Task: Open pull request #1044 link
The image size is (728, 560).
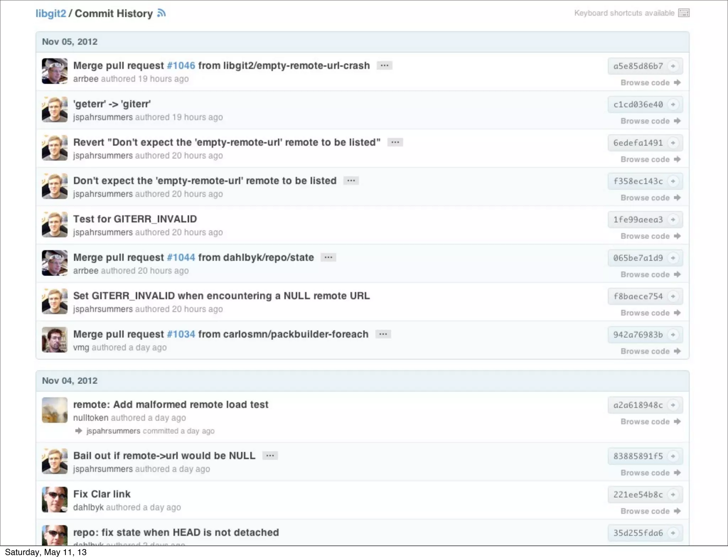Action: click(181, 257)
